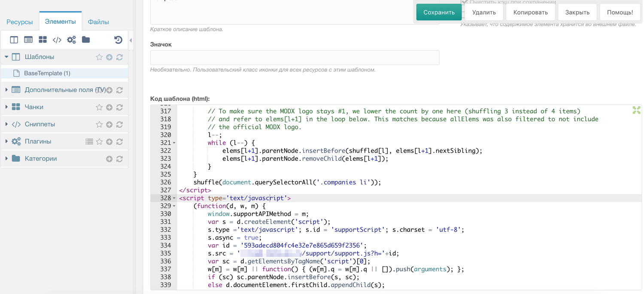
Task: Click the closing </script> tag on line 327
Action: 195,190
